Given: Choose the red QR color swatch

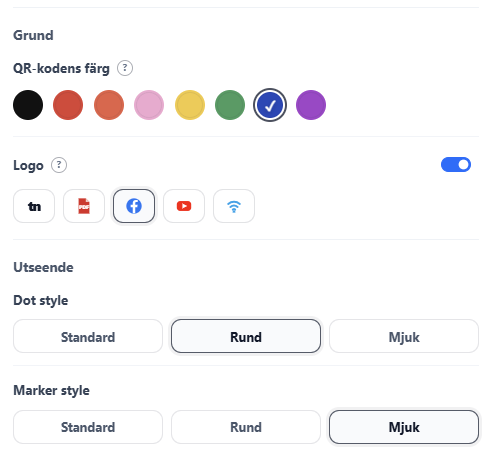Looking at the screenshot, I should [68, 105].
